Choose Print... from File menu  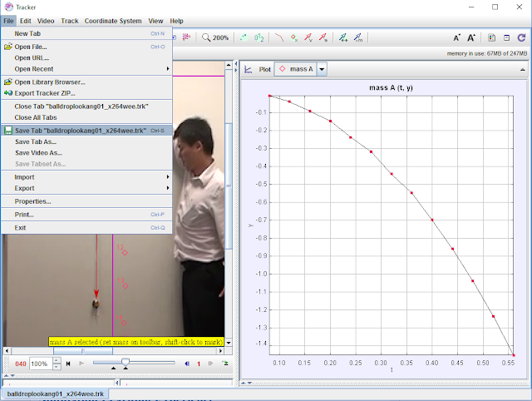[x=86, y=215]
